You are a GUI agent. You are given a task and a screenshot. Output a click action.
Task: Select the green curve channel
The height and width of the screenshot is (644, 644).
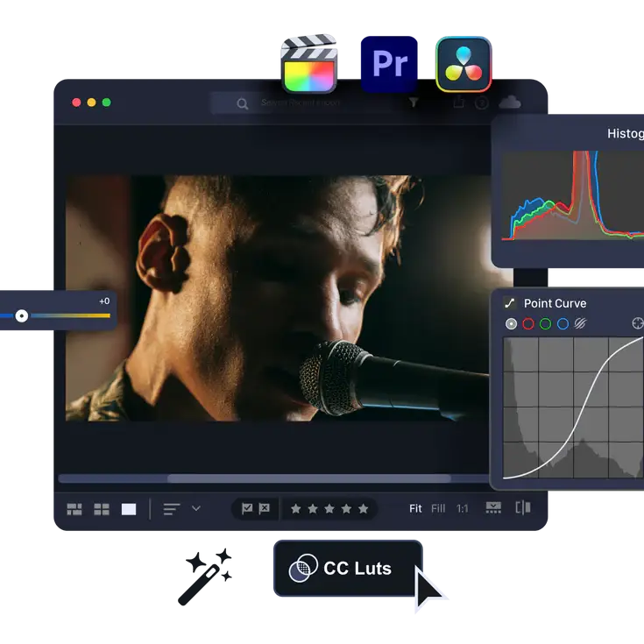545,324
